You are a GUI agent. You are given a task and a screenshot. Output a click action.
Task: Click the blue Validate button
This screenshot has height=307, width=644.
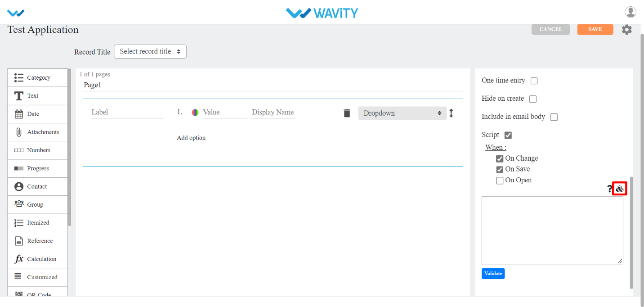pos(493,274)
